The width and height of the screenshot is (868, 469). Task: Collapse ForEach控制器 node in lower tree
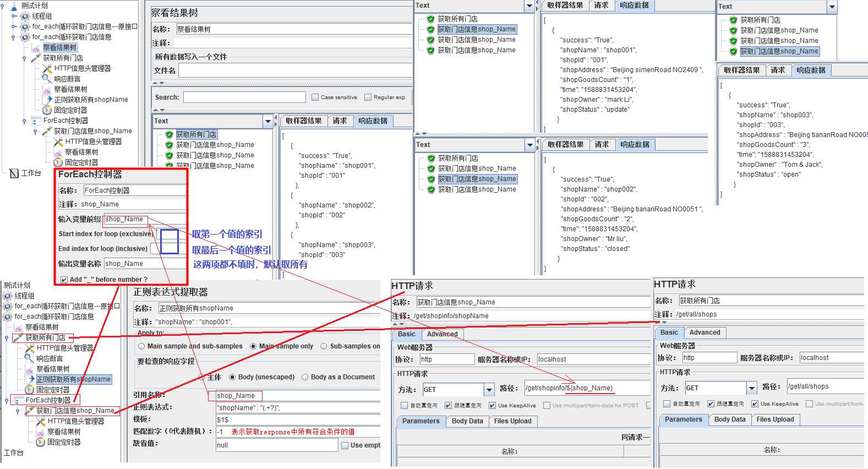click(x=7, y=400)
